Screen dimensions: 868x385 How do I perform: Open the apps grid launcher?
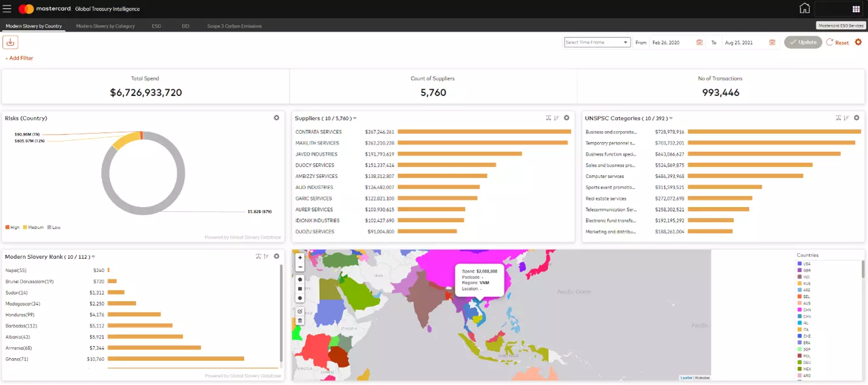pyautogui.click(x=856, y=9)
